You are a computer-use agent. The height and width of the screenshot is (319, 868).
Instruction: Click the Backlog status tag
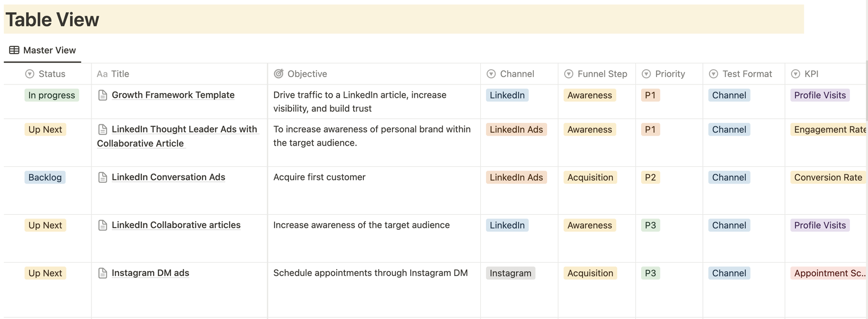45,177
